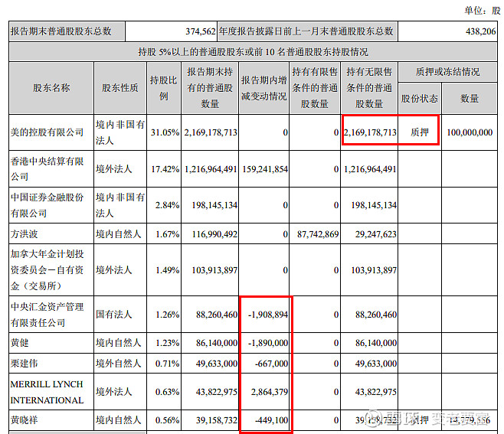Click the percentage '1.26%'
The image size is (504, 434).
[x=167, y=315]
